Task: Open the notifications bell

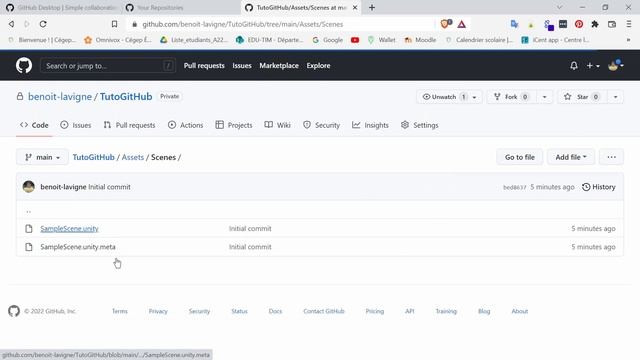Action: [x=573, y=66]
